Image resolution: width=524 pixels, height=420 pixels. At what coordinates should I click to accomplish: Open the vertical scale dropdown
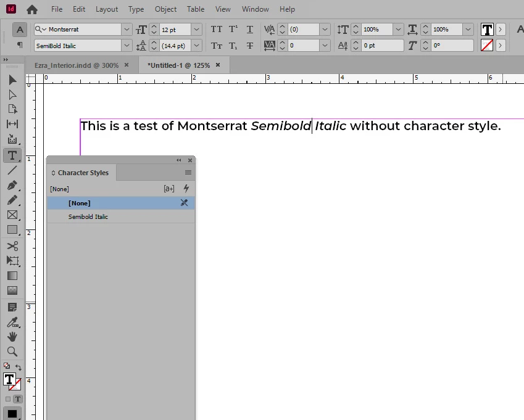point(398,30)
